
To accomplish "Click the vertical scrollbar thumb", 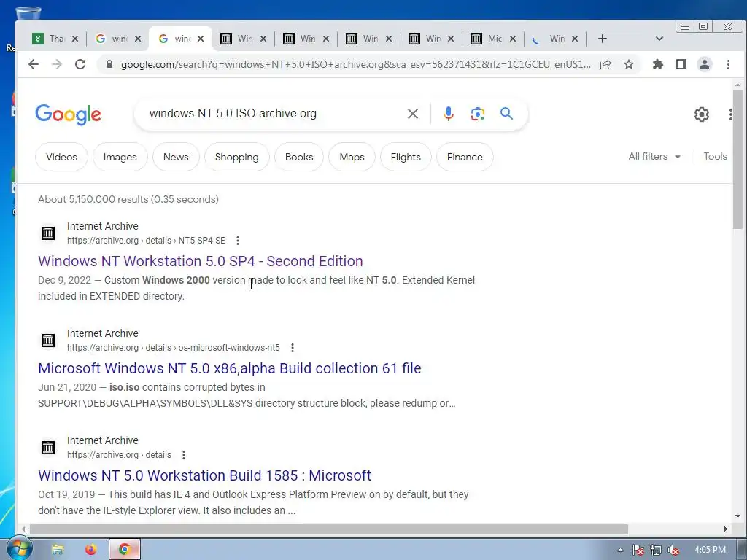I will [738, 160].
